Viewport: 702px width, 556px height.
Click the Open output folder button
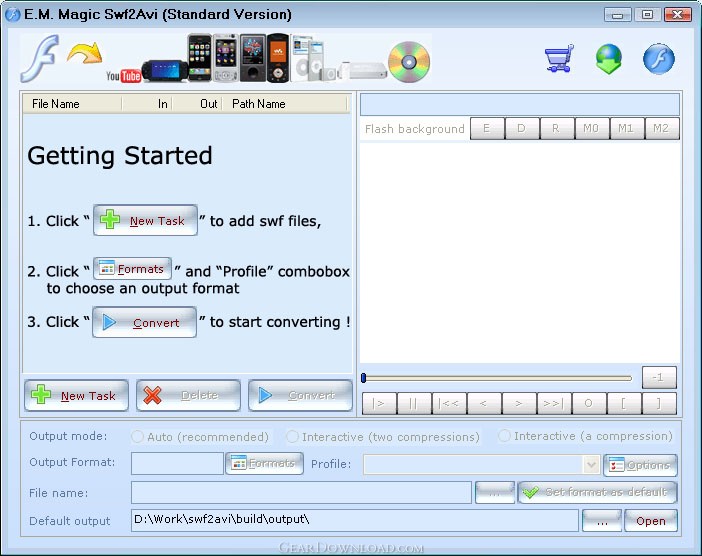pyautogui.click(x=651, y=521)
